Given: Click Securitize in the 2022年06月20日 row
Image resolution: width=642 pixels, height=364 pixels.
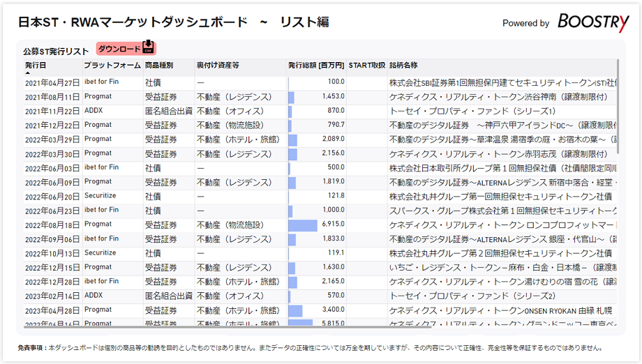Looking at the screenshot, I should click(x=100, y=195).
